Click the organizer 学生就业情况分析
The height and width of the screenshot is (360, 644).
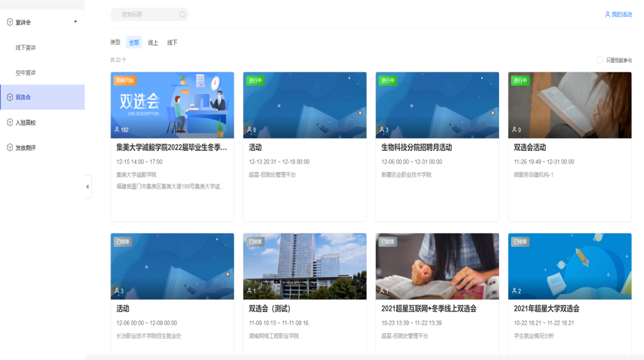pos(533,336)
